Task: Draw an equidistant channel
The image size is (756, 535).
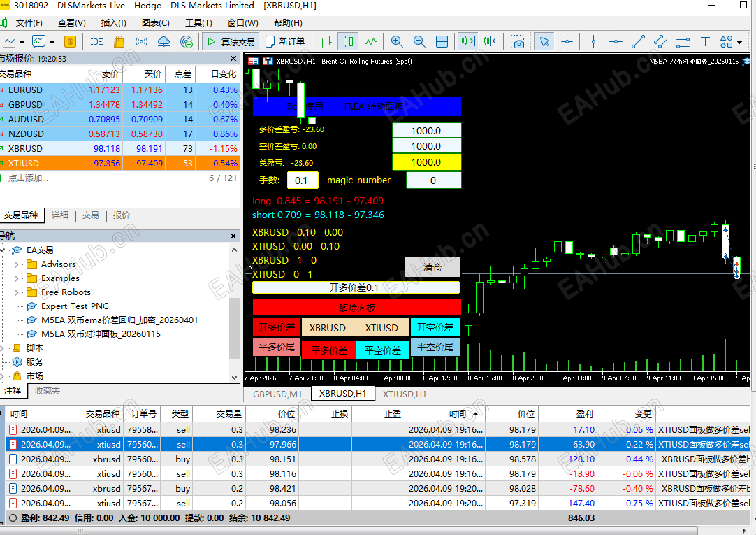Action: pos(660,42)
